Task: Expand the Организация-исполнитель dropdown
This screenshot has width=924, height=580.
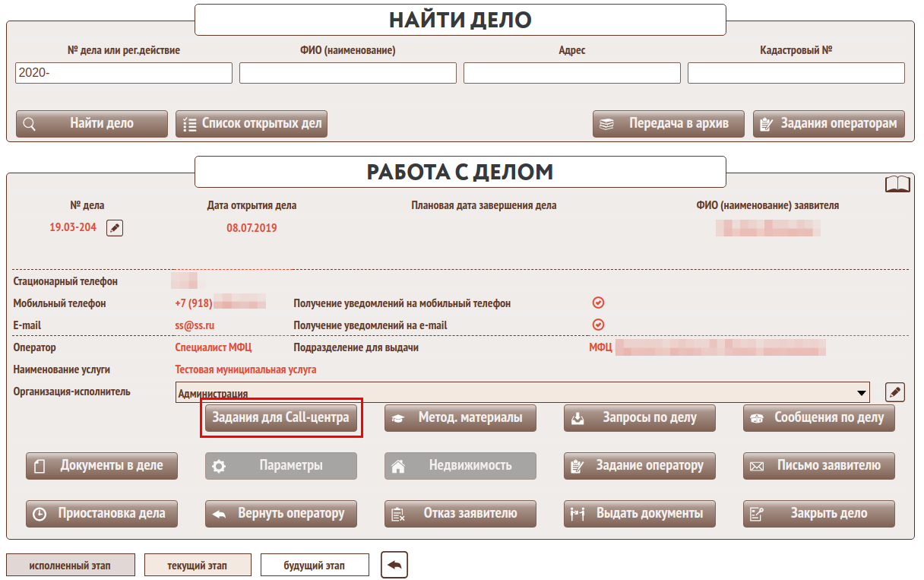Action: point(862,393)
